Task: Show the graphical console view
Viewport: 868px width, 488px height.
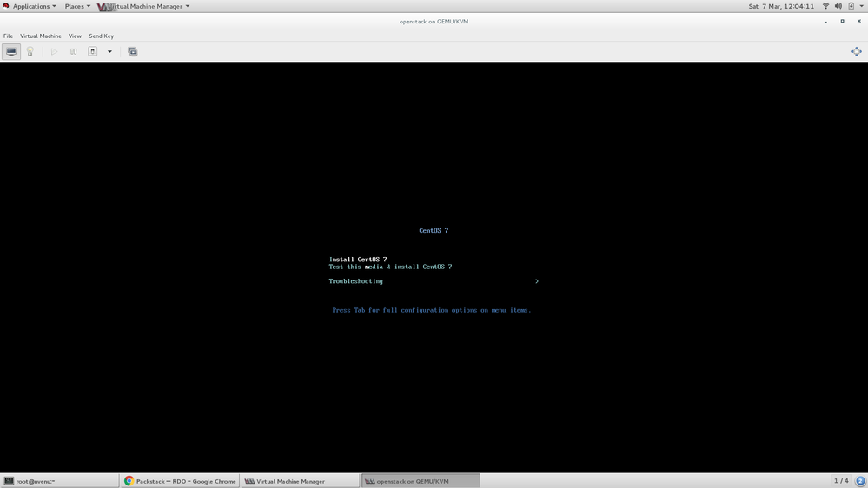Action: pos(11,52)
